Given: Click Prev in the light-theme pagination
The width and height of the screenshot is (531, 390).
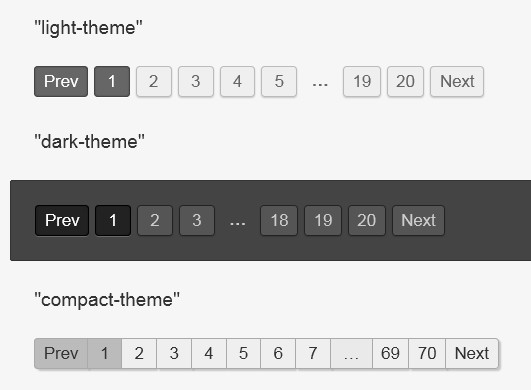Looking at the screenshot, I should pyautogui.click(x=61, y=82).
